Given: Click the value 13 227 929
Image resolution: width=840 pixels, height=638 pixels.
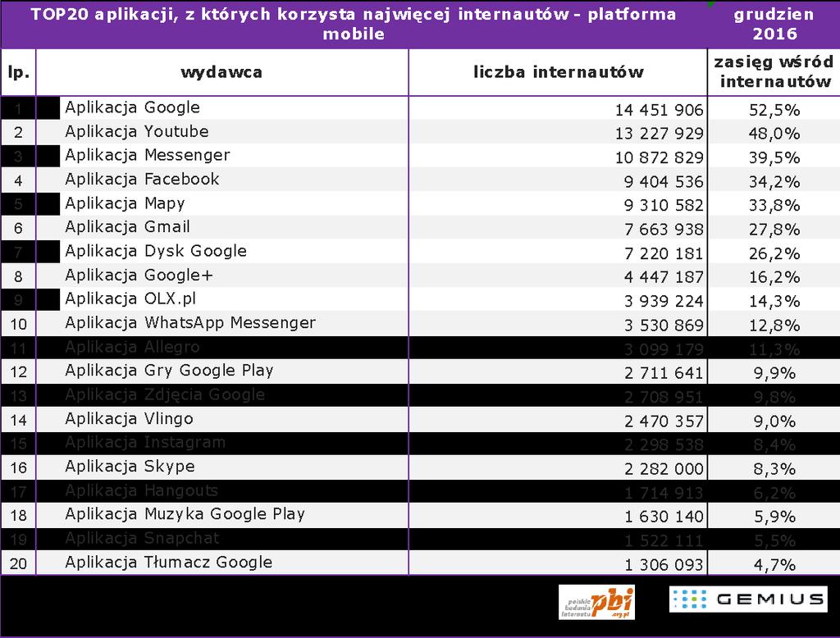Looking at the screenshot, I should pyautogui.click(x=659, y=134).
